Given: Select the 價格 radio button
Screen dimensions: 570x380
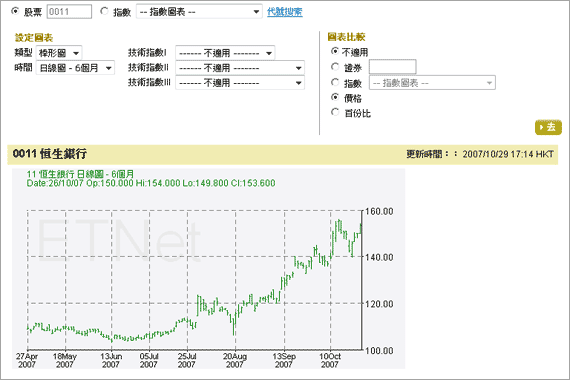Looking at the screenshot, I should tap(335, 97).
